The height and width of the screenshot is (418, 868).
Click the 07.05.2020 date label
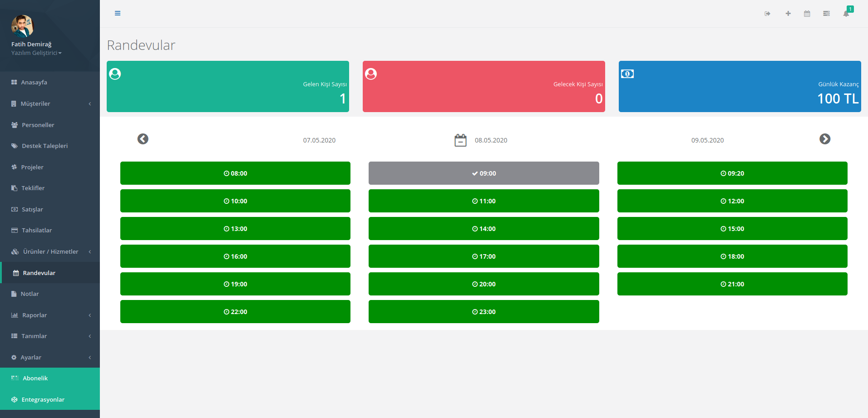click(319, 140)
